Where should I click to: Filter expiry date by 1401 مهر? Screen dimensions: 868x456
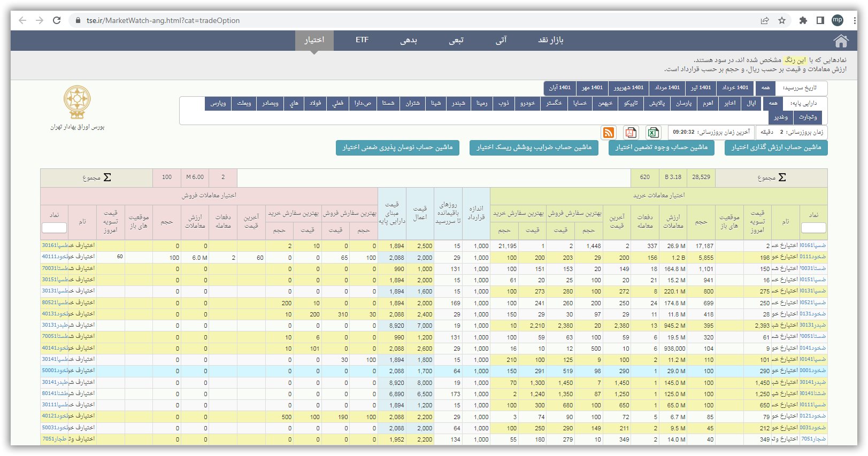(x=592, y=88)
